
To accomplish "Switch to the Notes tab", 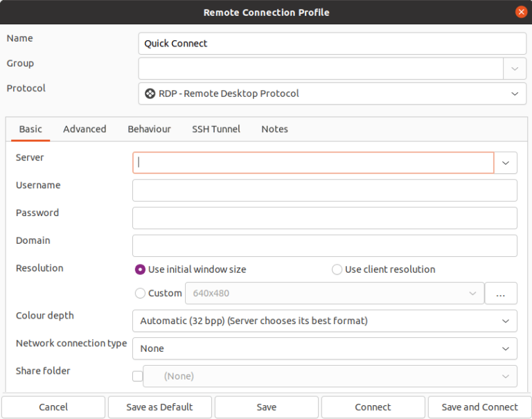I will pos(274,129).
